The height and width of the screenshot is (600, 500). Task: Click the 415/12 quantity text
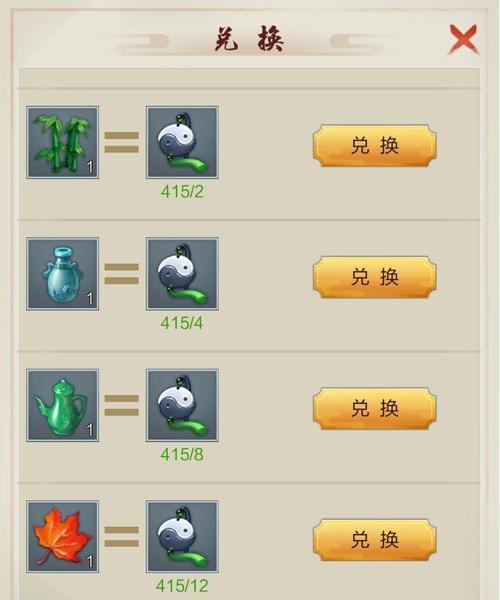[182, 586]
